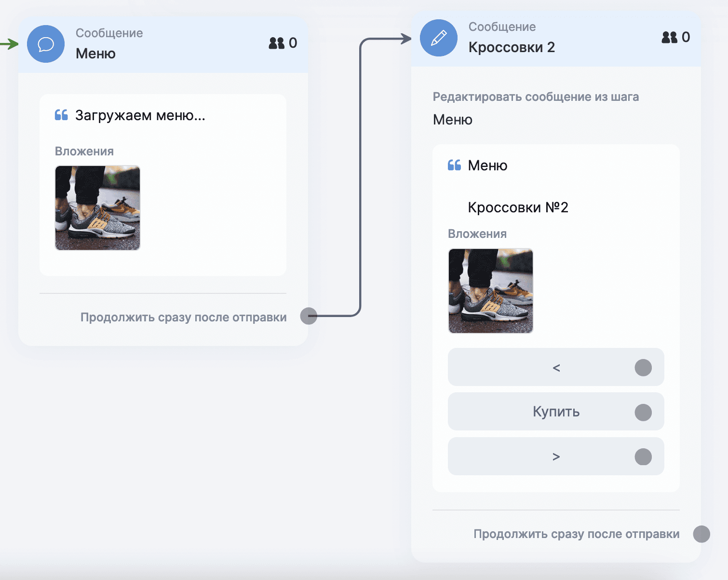Click the pencil edit icon on Кроссовки 2

439,38
